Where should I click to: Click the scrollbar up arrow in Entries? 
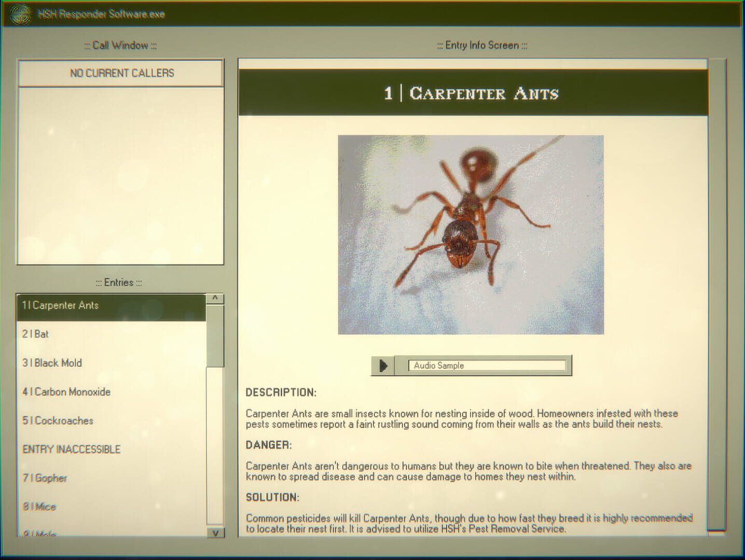[x=216, y=299]
